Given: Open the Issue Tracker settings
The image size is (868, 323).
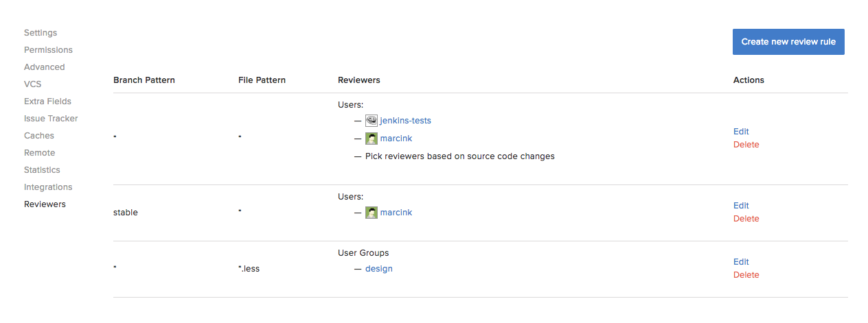Looking at the screenshot, I should tap(51, 119).
